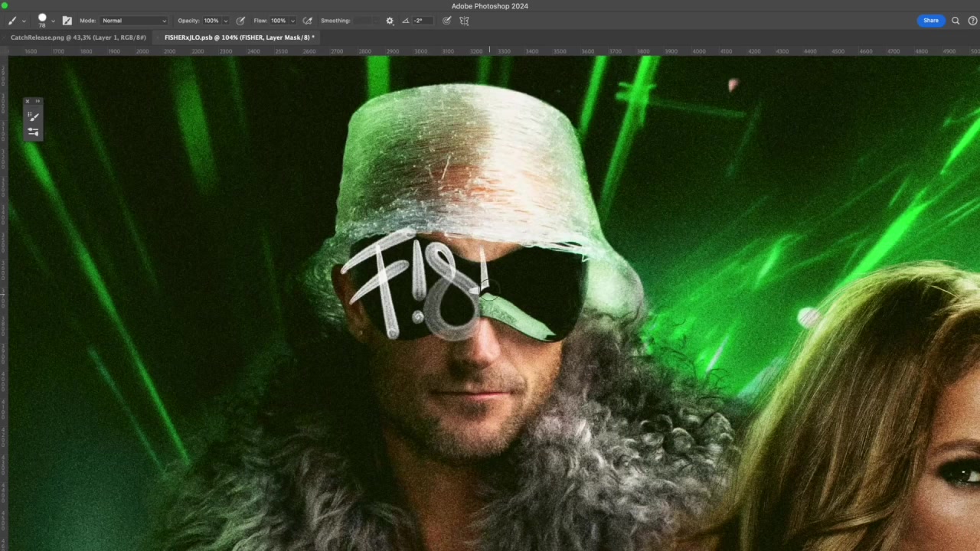Open the Brush Settings panel icon in dock
Screen dimensions: 980x551
[x=33, y=132]
